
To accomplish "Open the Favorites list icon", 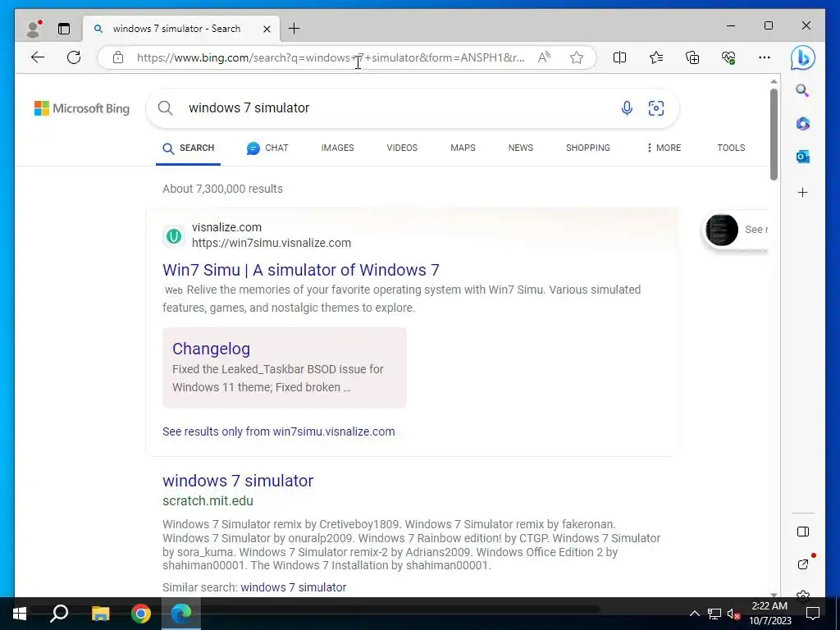I will tap(656, 57).
